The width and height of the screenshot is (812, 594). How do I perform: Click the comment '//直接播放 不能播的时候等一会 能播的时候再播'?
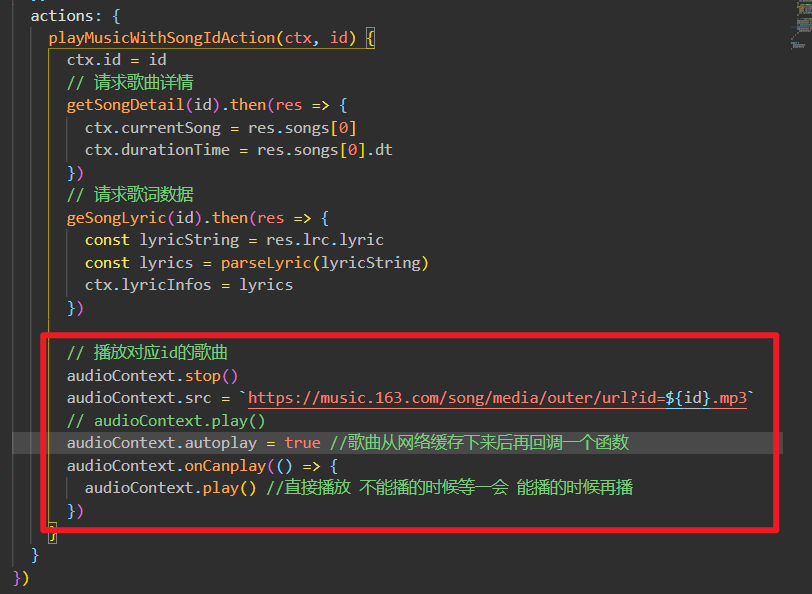click(x=450, y=488)
